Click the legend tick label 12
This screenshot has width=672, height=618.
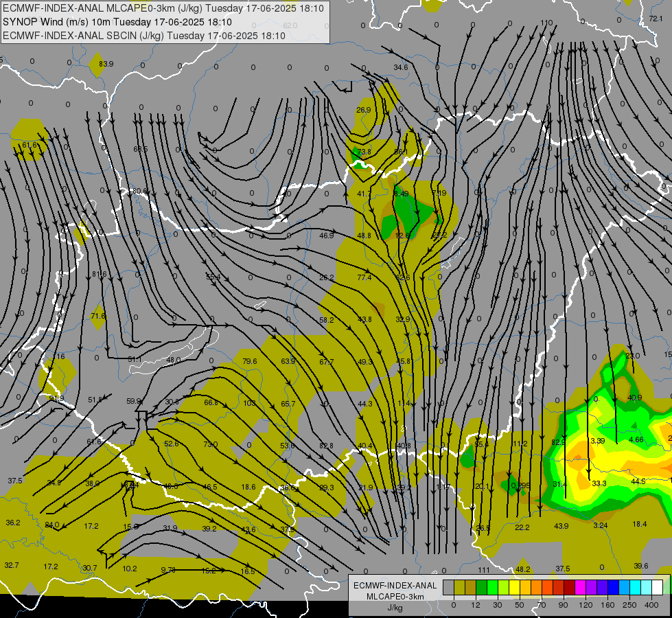[476, 605]
